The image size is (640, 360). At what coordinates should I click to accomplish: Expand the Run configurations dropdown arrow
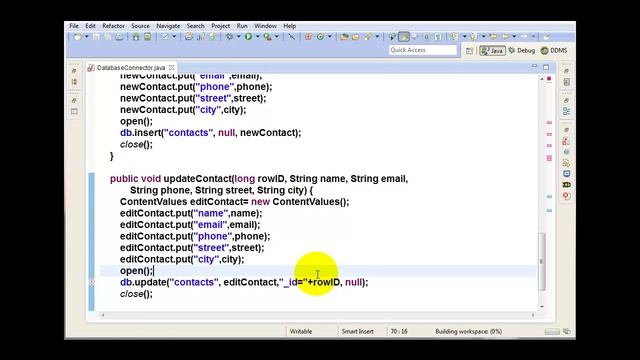coord(257,37)
